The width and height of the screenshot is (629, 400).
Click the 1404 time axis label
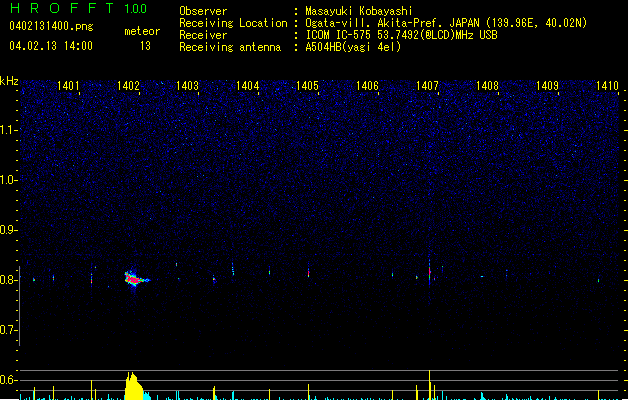248,86
